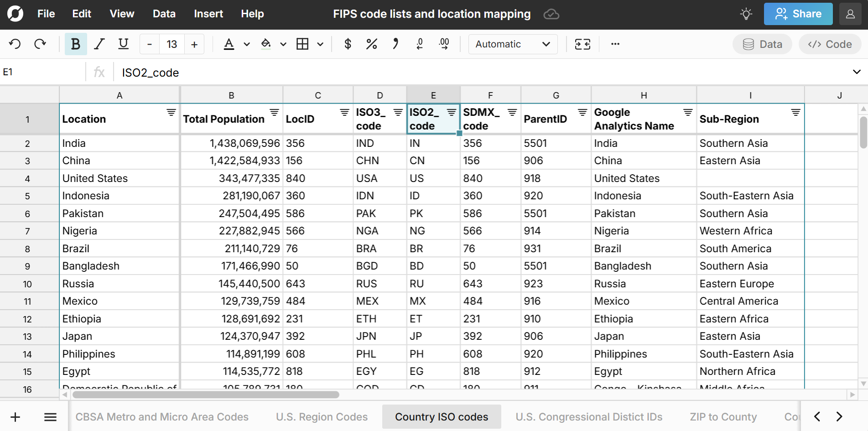Increase font size with plus button
Screen dimensions: 868x431
(x=194, y=44)
